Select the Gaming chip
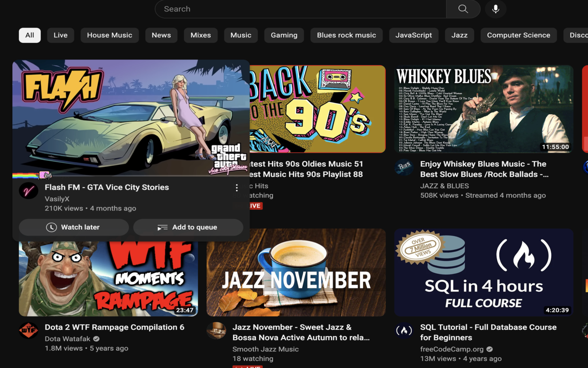Screen dimensions: 588x368 (x=284, y=35)
